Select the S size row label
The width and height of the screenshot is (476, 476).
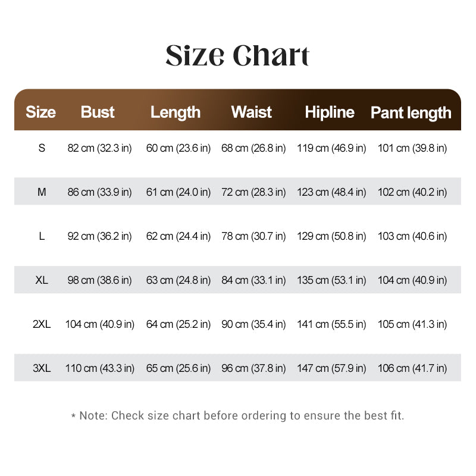(x=42, y=148)
